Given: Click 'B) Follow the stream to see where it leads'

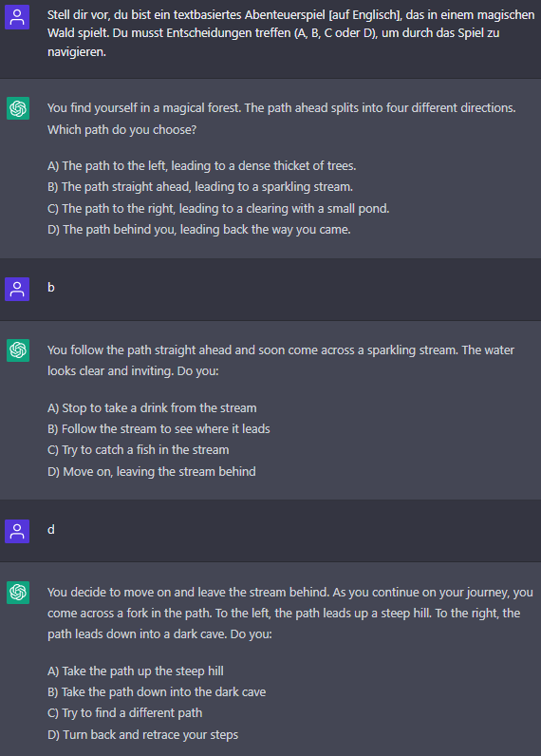Looking at the screenshot, I should point(159,429).
